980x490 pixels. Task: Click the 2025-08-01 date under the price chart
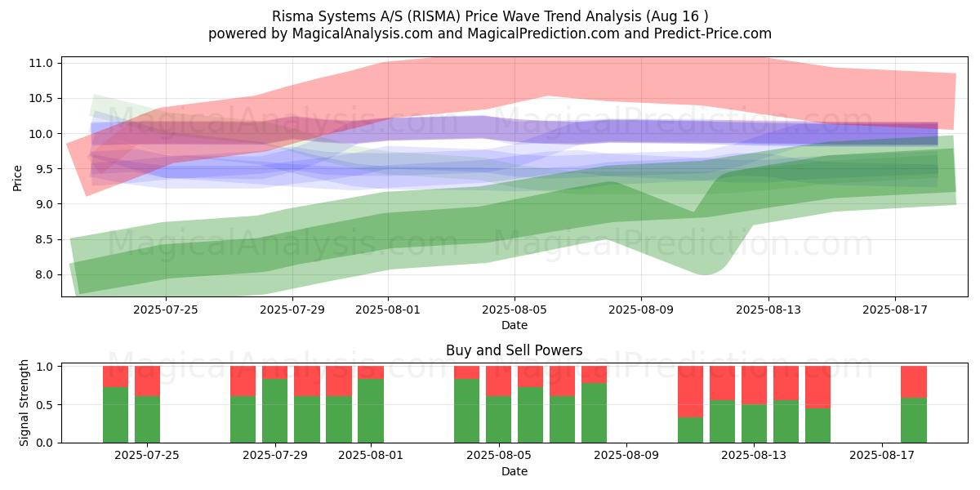388,310
